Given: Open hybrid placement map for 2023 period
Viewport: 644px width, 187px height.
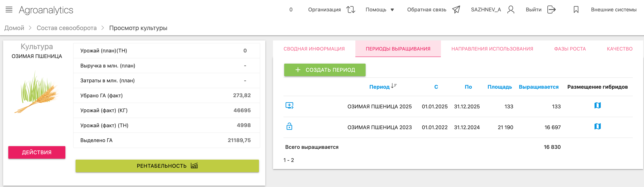Looking at the screenshot, I should point(598,126).
